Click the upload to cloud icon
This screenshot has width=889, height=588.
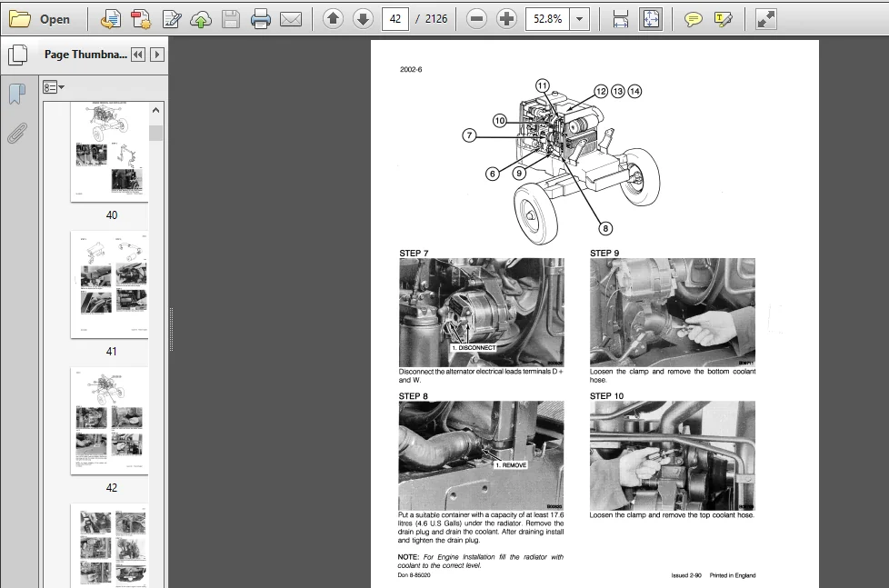click(201, 19)
